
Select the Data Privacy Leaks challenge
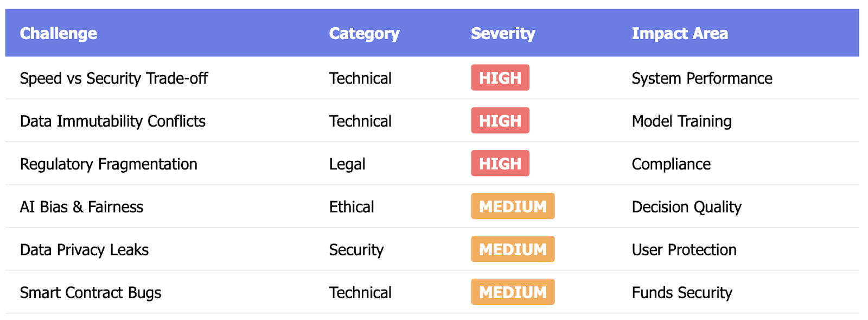click(x=84, y=250)
